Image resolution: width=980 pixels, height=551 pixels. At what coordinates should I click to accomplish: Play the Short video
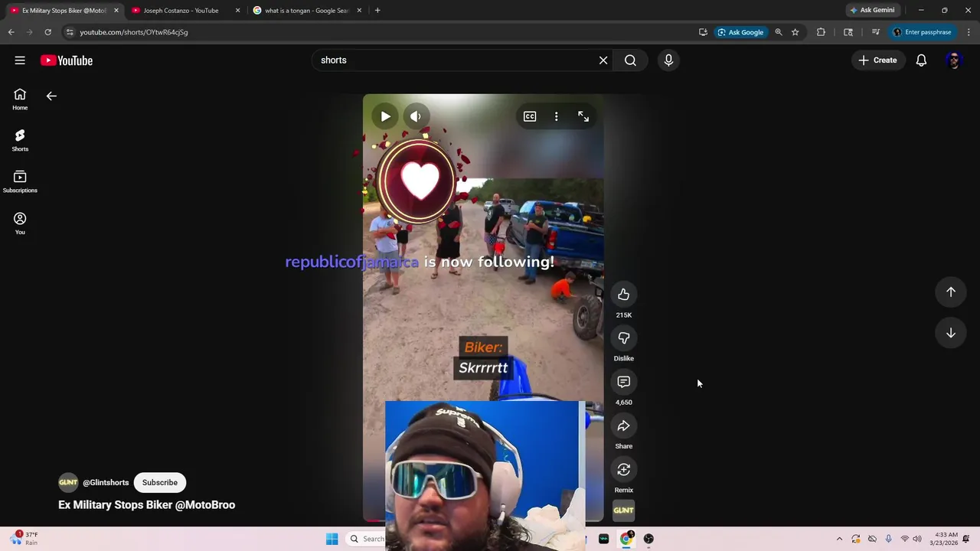(385, 116)
